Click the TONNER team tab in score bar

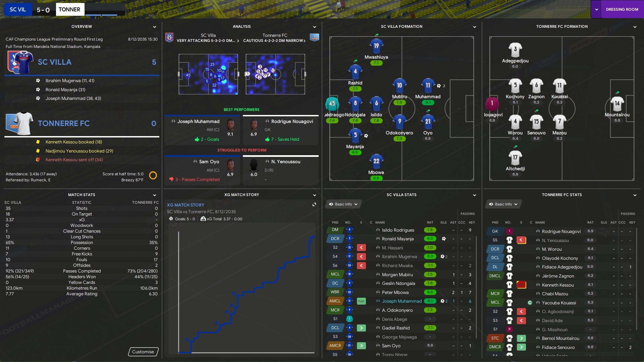[x=69, y=9]
